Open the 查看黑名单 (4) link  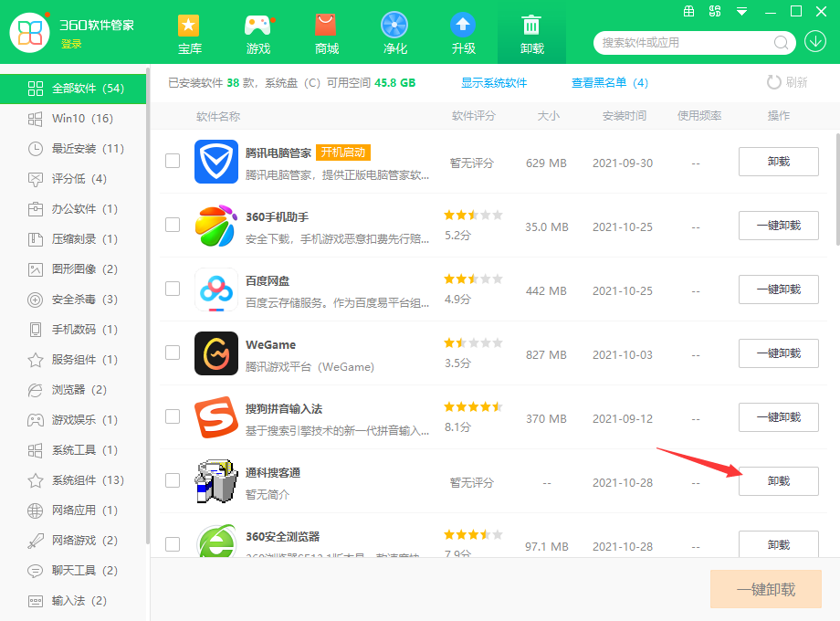click(x=610, y=82)
